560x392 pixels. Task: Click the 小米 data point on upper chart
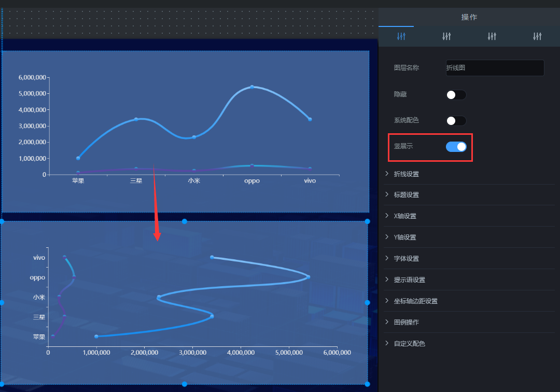pos(194,137)
